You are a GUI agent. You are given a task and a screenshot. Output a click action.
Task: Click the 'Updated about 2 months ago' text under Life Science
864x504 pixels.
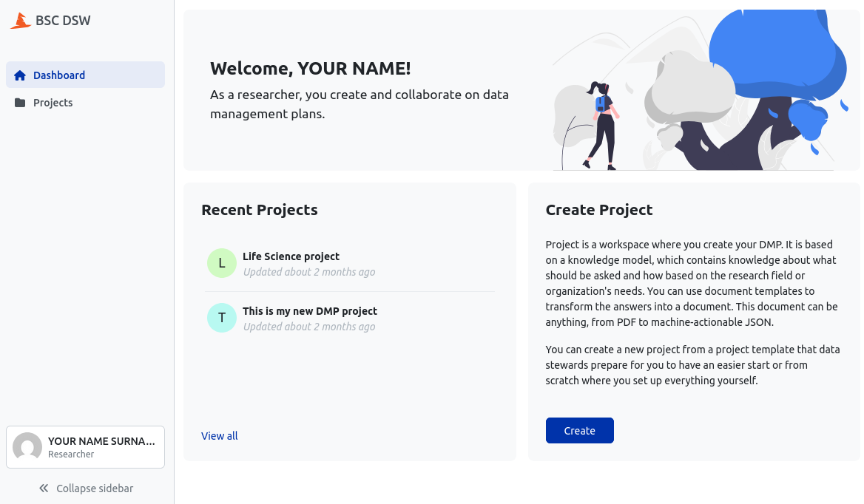pos(308,272)
